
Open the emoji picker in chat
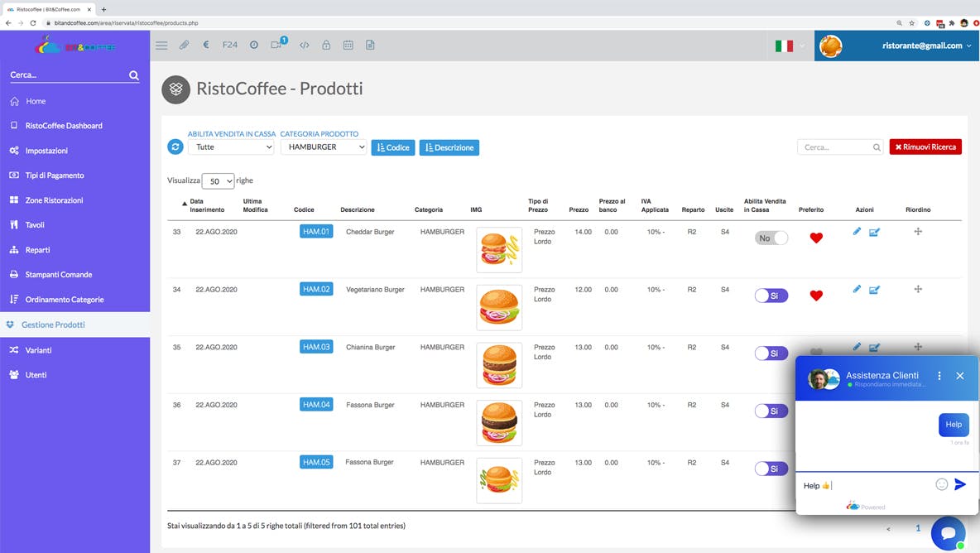click(941, 485)
